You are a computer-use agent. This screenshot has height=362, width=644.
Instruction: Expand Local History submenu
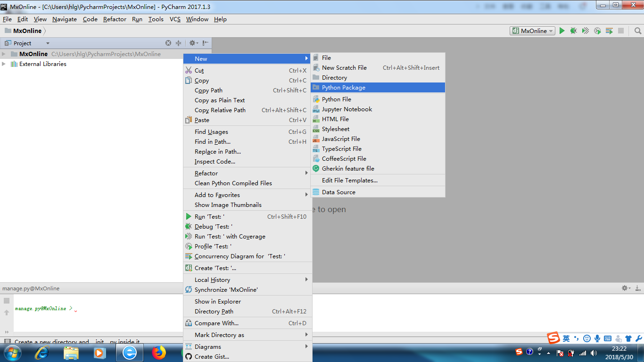[248, 280]
